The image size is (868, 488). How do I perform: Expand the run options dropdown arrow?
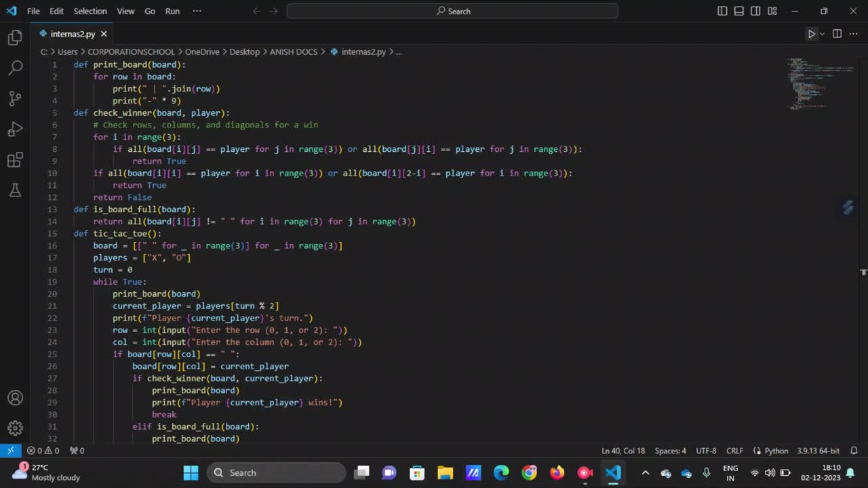click(822, 34)
